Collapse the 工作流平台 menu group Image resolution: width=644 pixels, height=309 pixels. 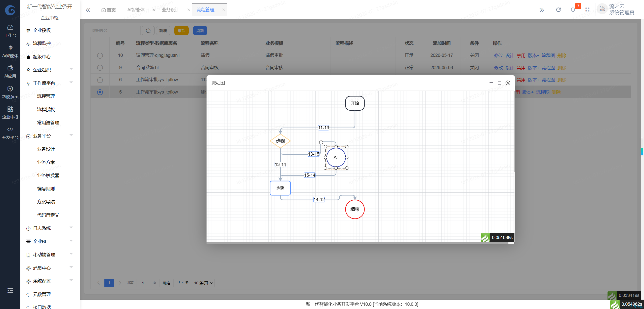point(50,83)
